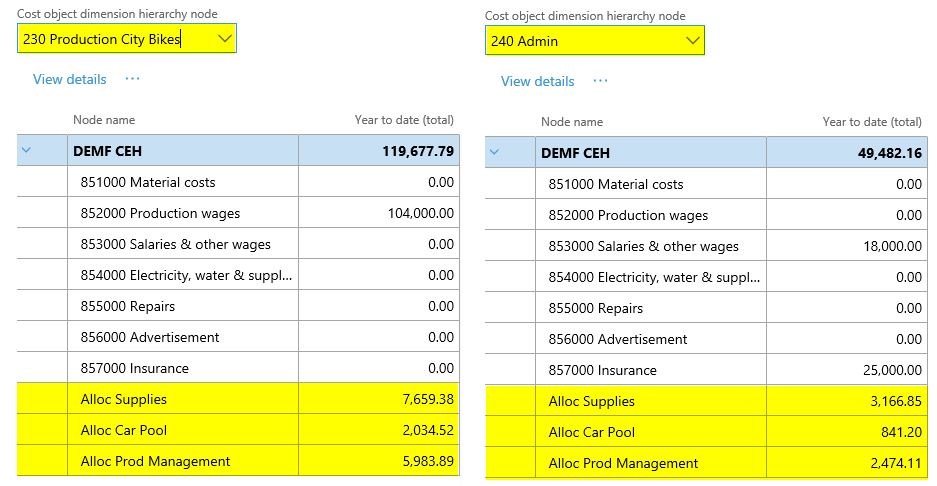Sort by Year to date column in right grid

[x=871, y=122]
